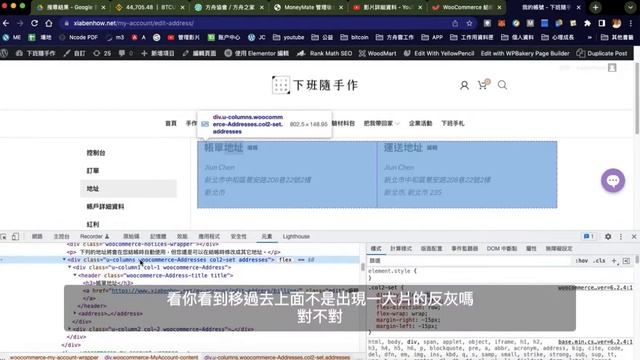Toggle the :hov element state panel
The image size is (640, 360).
pos(582,260)
